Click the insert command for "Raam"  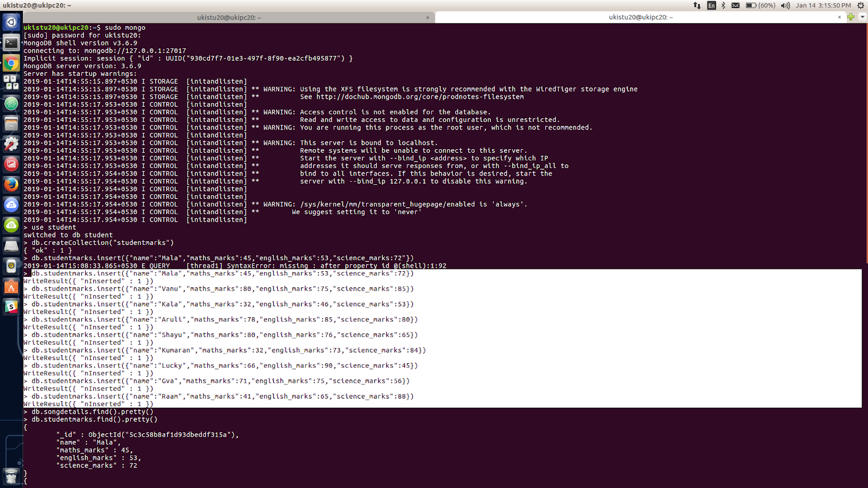[x=222, y=396]
